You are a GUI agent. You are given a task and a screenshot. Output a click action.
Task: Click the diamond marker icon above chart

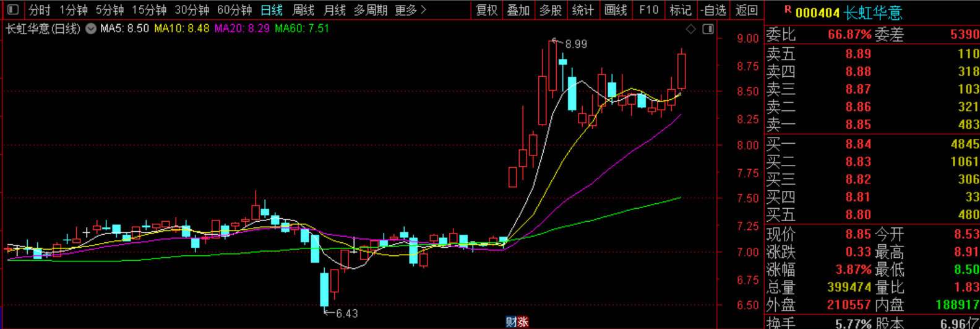point(691,29)
